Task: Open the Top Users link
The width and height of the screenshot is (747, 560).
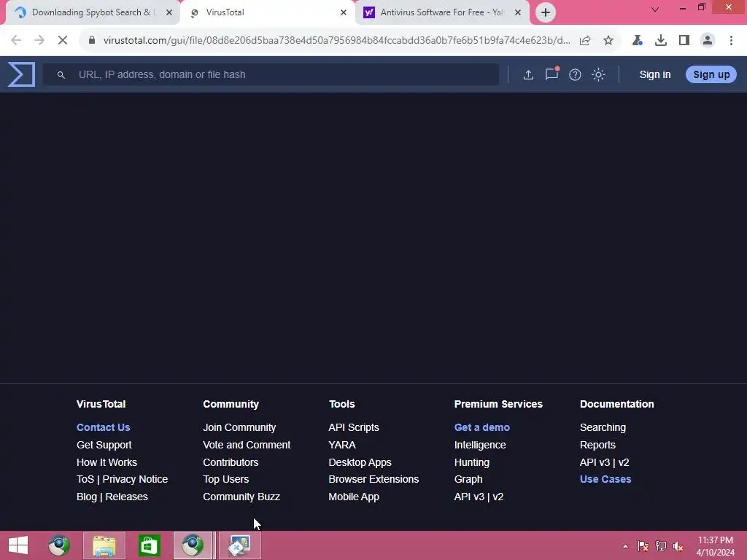Action: coord(226,480)
